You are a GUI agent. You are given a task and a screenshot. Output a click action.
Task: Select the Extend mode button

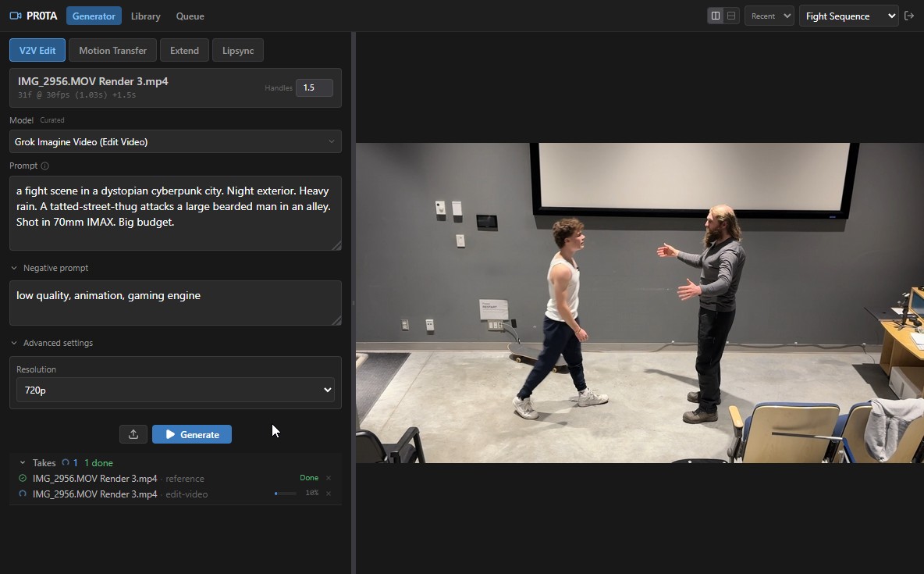click(184, 49)
